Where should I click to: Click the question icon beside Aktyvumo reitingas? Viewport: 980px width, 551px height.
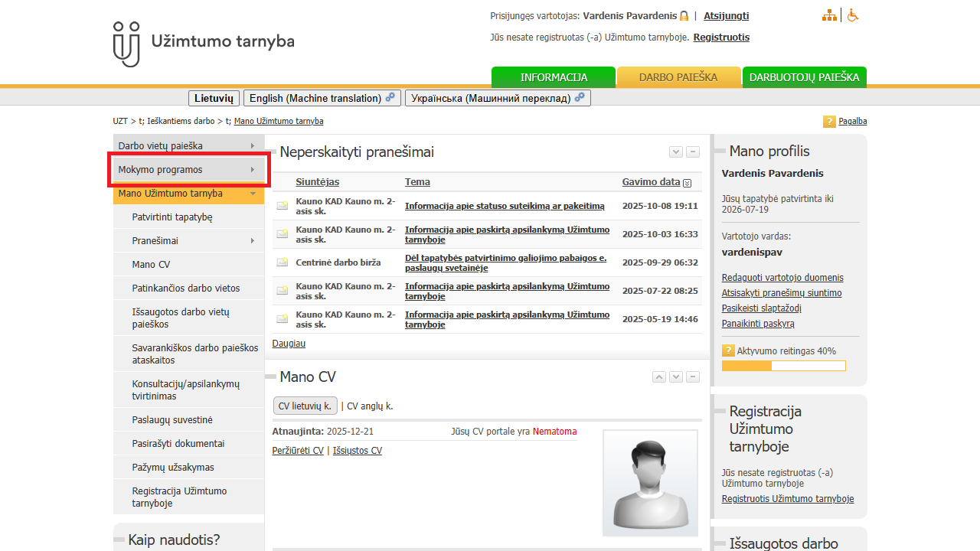728,351
